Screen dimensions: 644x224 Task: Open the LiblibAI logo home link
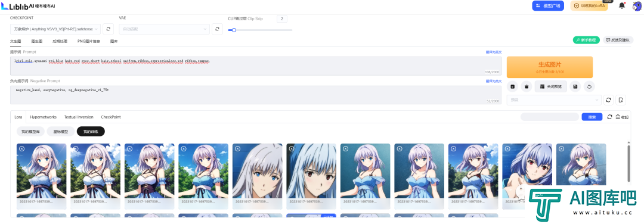(x=27, y=6)
